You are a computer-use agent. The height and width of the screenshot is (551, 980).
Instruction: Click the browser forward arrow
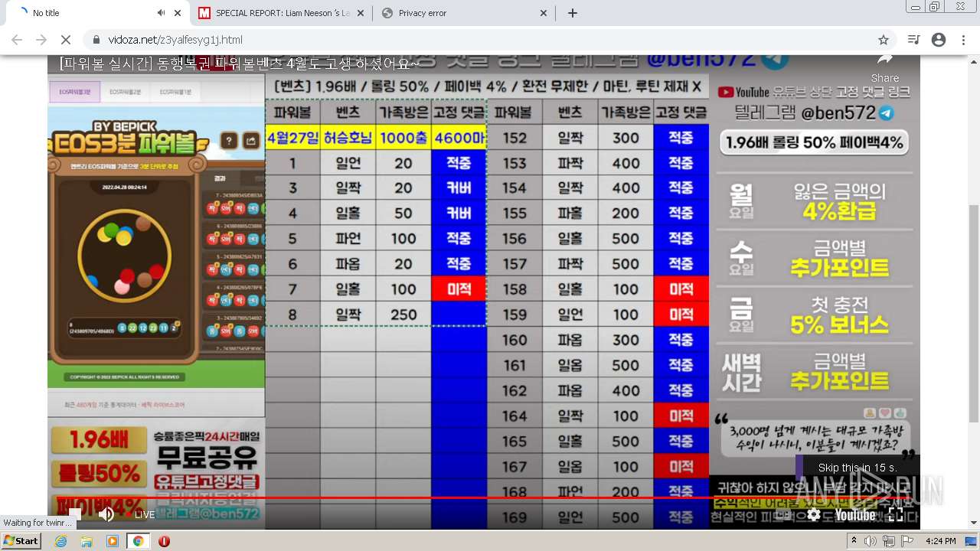41,40
